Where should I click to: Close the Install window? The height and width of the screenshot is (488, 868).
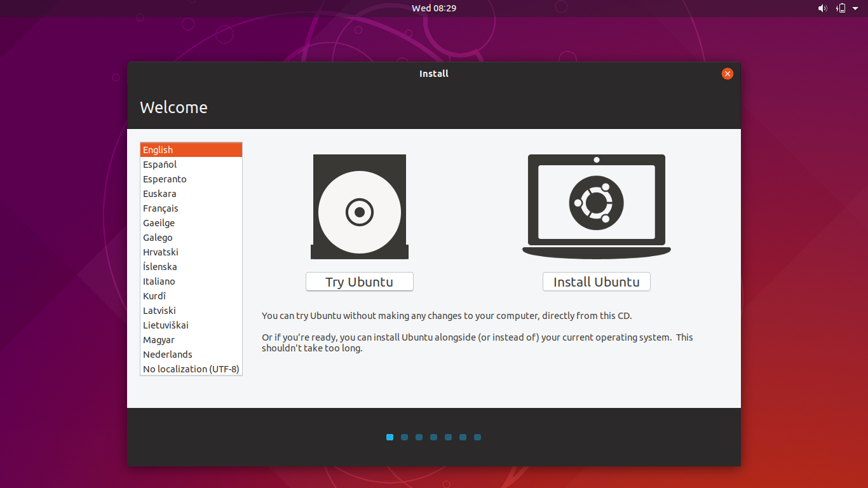tap(728, 74)
